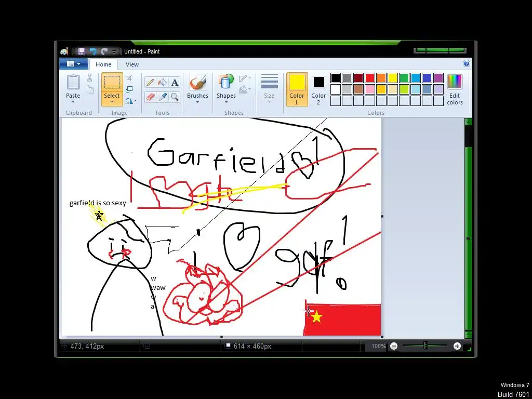532x399 pixels.
Task: Pick the white palette swatch
Action: tap(336, 89)
